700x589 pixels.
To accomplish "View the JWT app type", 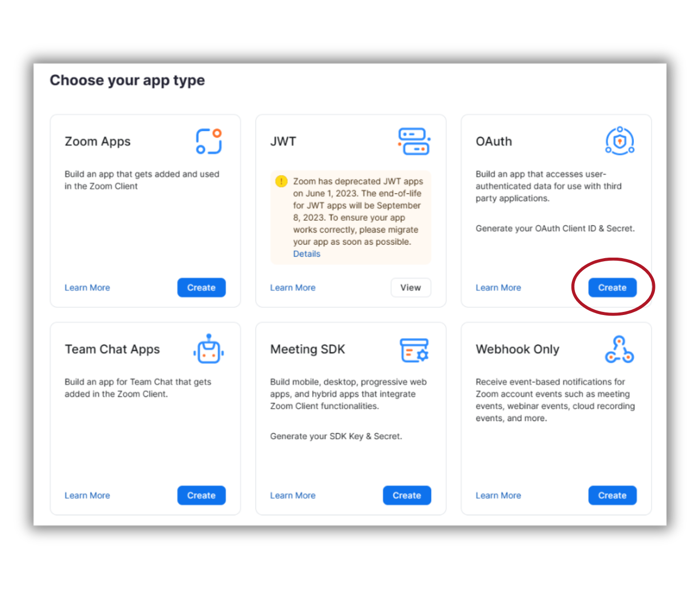I will [410, 288].
